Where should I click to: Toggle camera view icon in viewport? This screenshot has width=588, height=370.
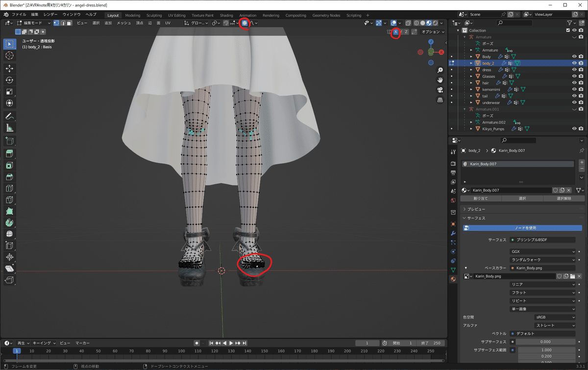tap(440, 90)
